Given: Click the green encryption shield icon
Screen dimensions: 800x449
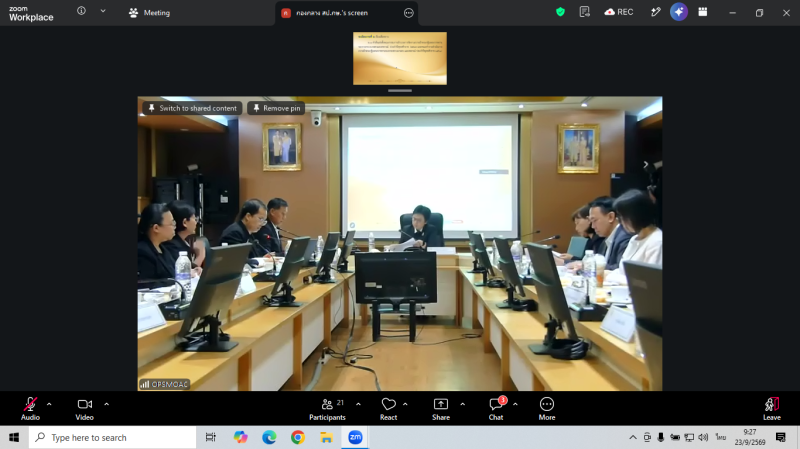Looking at the screenshot, I should coord(560,12).
